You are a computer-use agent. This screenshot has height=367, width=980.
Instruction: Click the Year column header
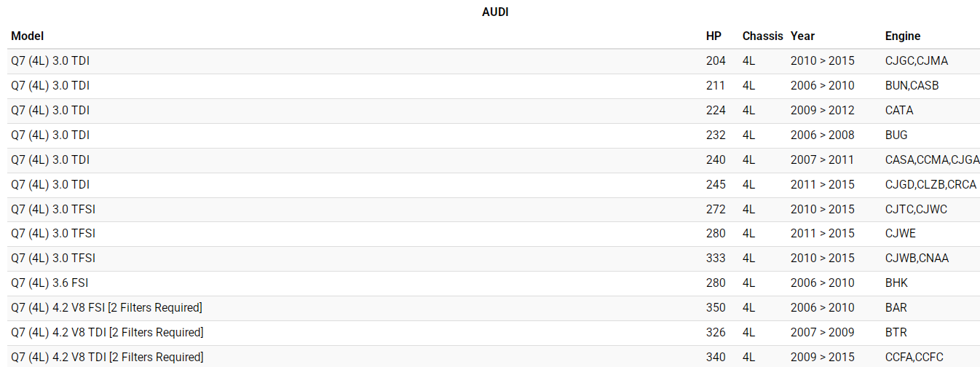pos(802,36)
